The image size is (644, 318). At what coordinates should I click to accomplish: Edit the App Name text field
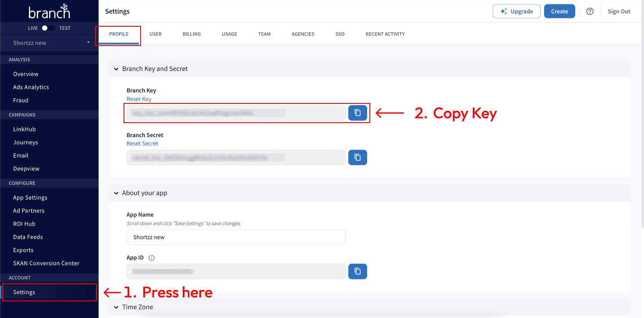[x=236, y=237]
